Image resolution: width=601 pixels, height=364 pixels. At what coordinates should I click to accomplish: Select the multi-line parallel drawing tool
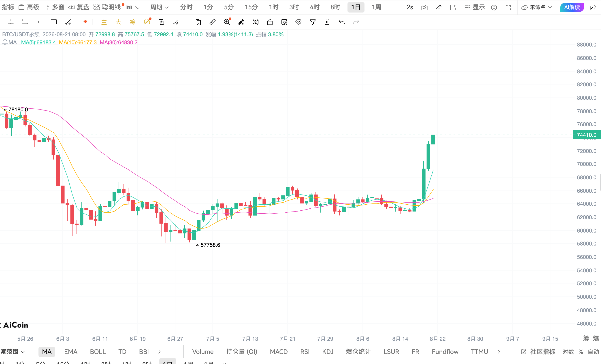(x=11, y=22)
